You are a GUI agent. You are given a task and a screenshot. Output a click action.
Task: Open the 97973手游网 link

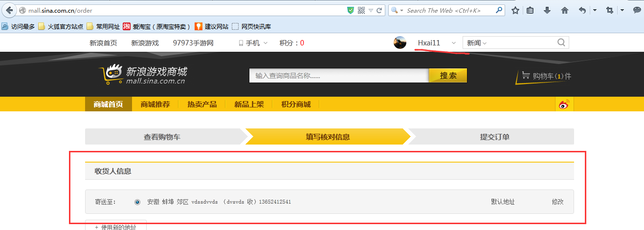(x=193, y=43)
